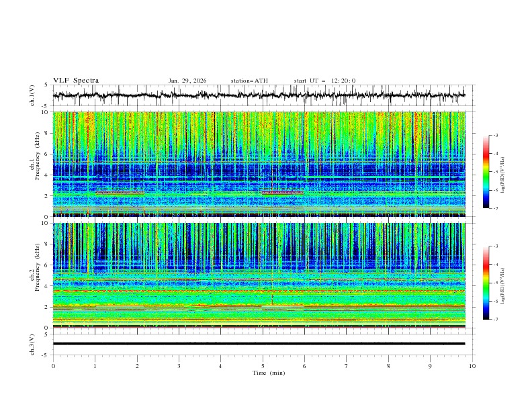Viewport: 532px width, 411px height.
Task: Click time axis tick label 3
Action: point(179,366)
